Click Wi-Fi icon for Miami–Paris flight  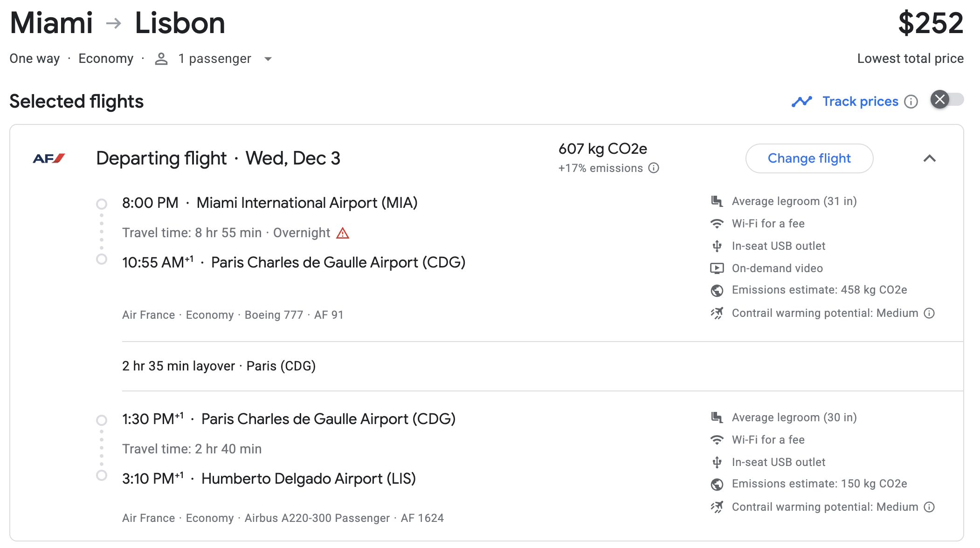click(717, 224)
